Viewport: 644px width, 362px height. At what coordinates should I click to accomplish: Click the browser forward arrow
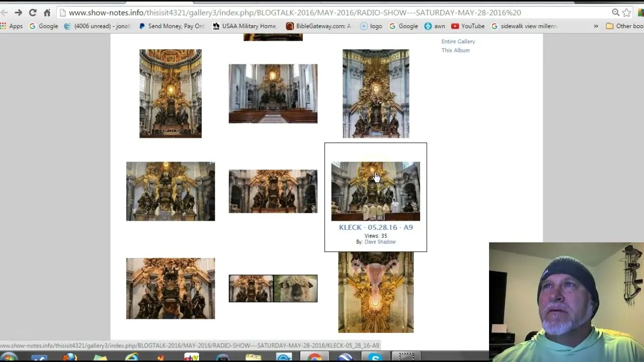[x=18, y=13]
